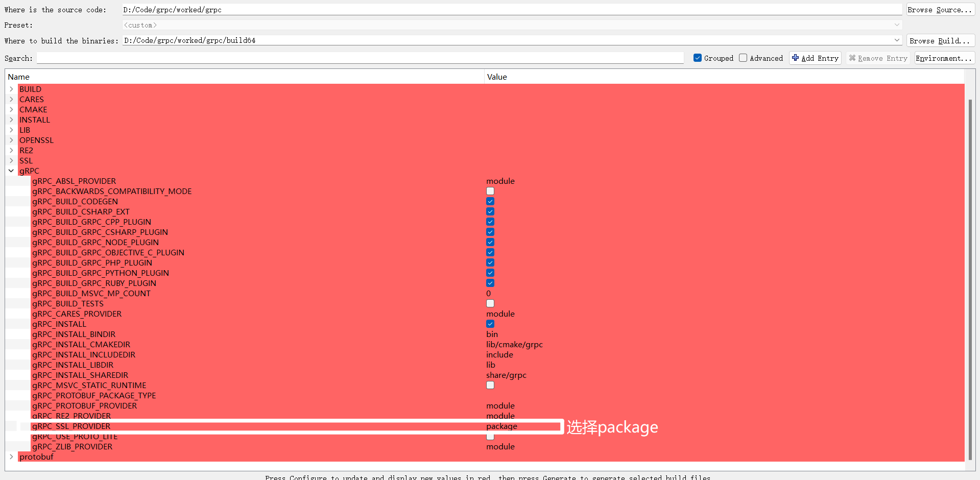Open the build directory path dropdown
The width and height of the screenshot is (980, 480).
tap(897, 40)
